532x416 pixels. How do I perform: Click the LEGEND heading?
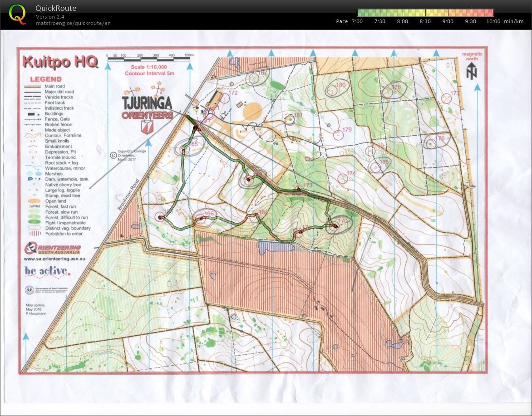coord(47,78)
